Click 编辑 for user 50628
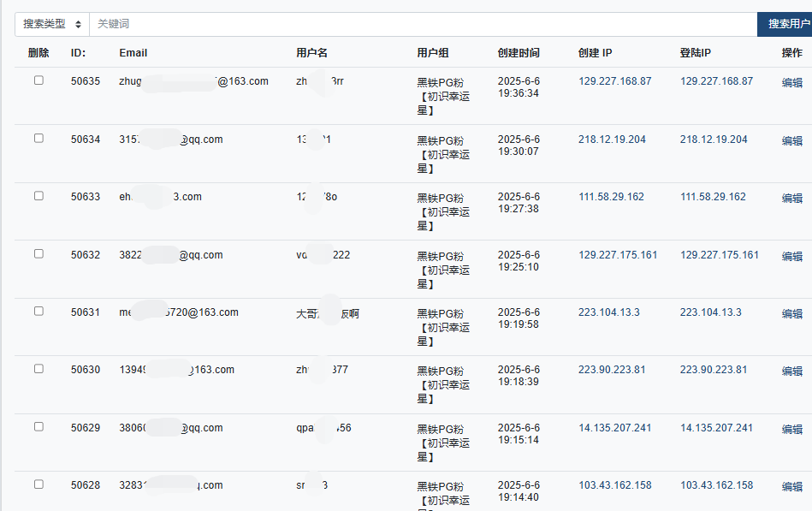Image resolution: width=812 pixels, height=511 pixels. 791,487
